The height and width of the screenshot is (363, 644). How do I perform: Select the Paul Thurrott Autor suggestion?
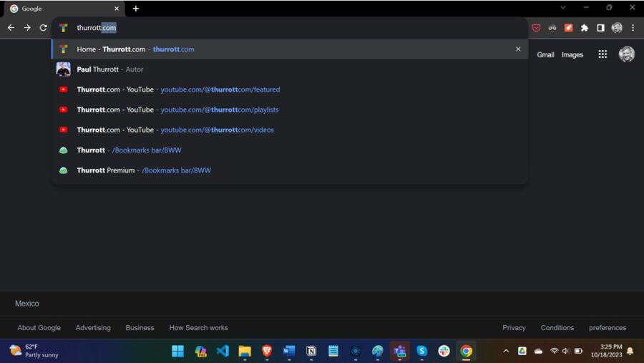290,69
